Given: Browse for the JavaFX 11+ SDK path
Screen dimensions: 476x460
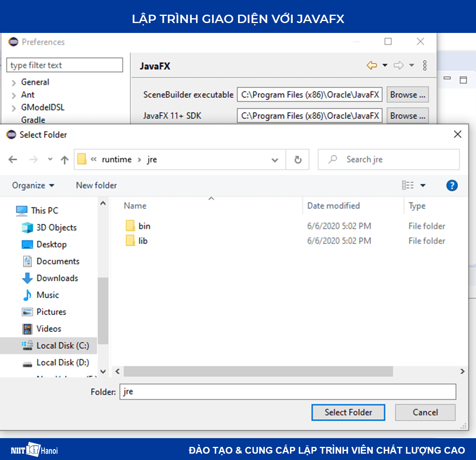Looking at the screenshot, I should tap(407, 115).
